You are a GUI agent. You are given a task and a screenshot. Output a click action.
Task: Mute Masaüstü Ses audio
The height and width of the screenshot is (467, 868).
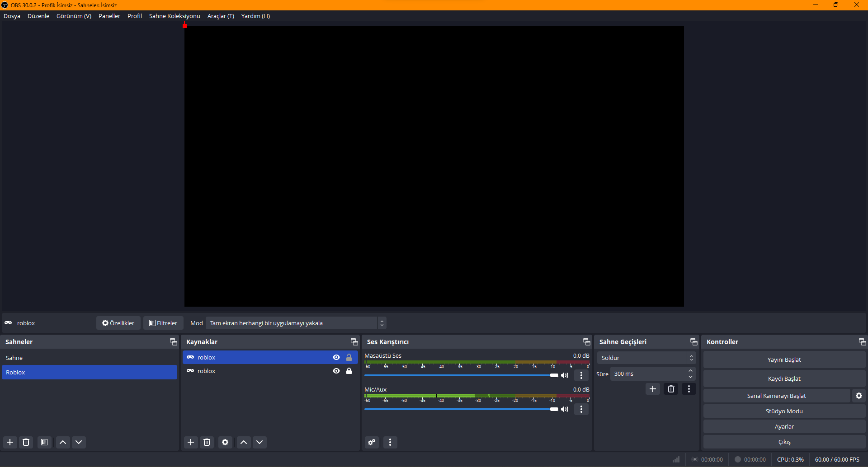point(565,375)
